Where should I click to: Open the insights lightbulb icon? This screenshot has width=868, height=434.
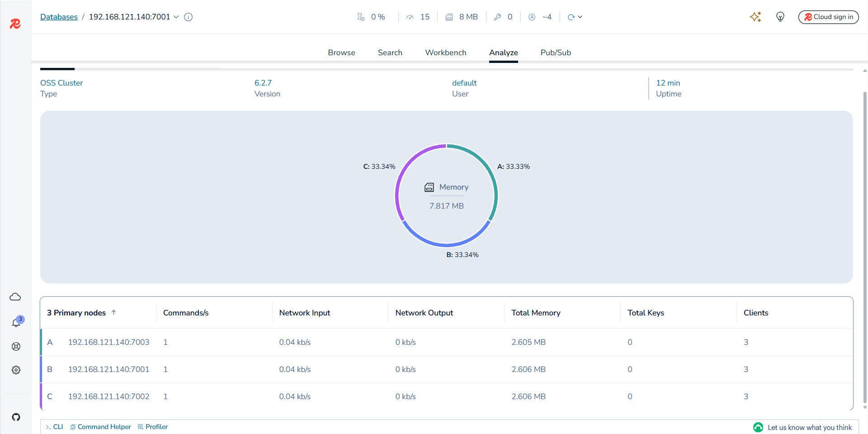click(x=780, y=17)
